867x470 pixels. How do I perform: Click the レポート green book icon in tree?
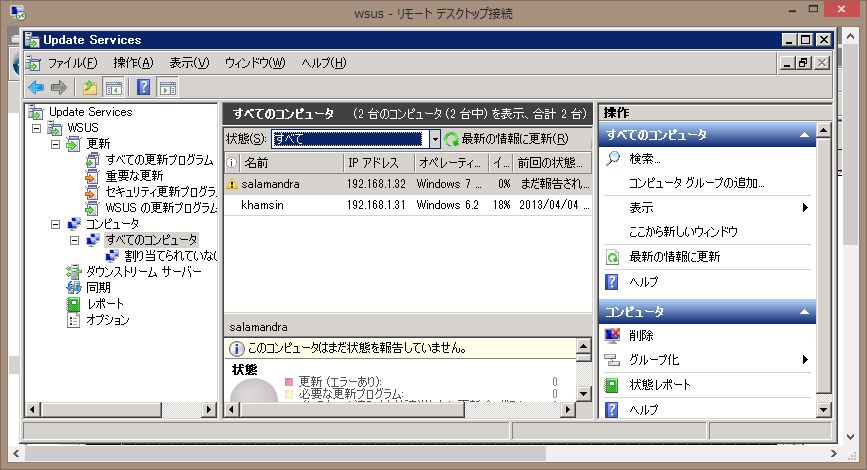pyautogui.click(x=74, y=304)
